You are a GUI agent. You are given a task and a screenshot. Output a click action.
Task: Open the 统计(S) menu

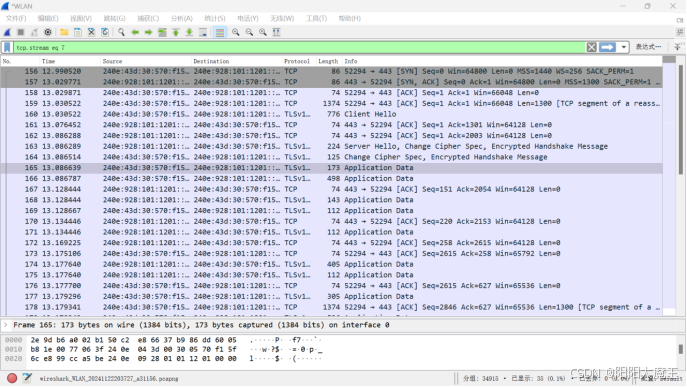[x=215, y=18]
